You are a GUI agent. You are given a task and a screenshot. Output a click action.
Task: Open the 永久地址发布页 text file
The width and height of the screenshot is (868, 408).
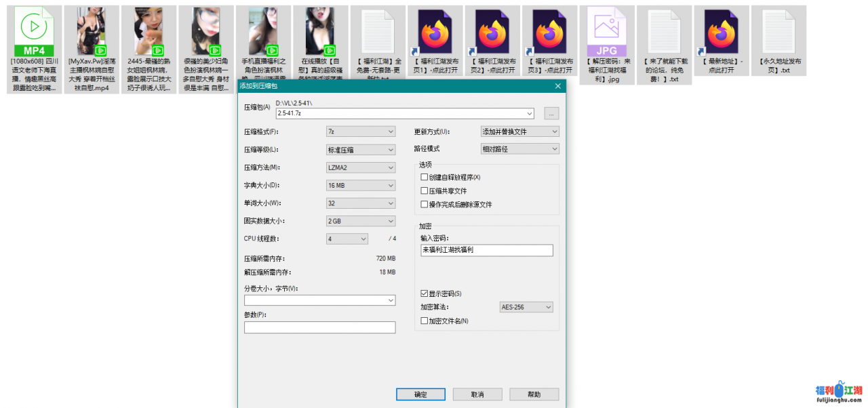pos(778,30)
